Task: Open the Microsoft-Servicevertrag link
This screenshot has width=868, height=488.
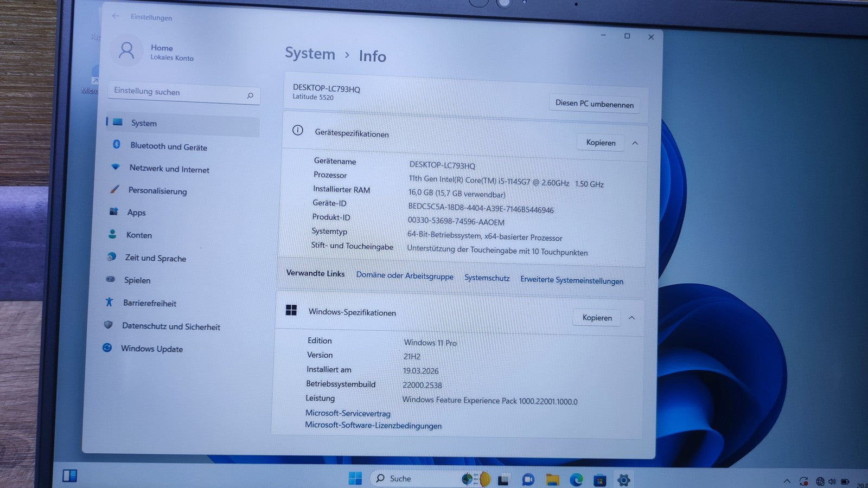Action: coord(348,413)
